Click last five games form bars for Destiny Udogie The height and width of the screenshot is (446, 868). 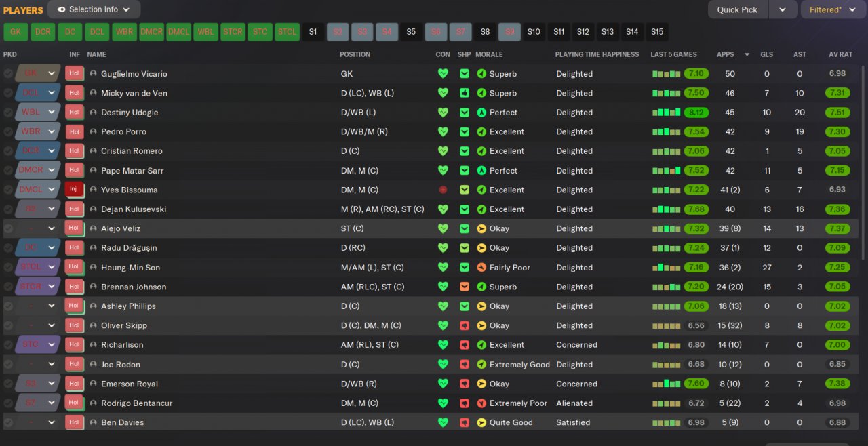667,113
